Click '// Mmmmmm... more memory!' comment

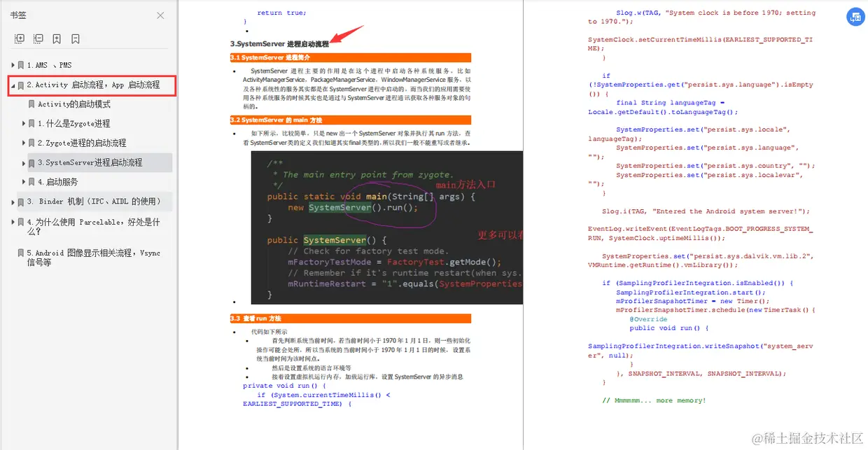coord(654,400)
